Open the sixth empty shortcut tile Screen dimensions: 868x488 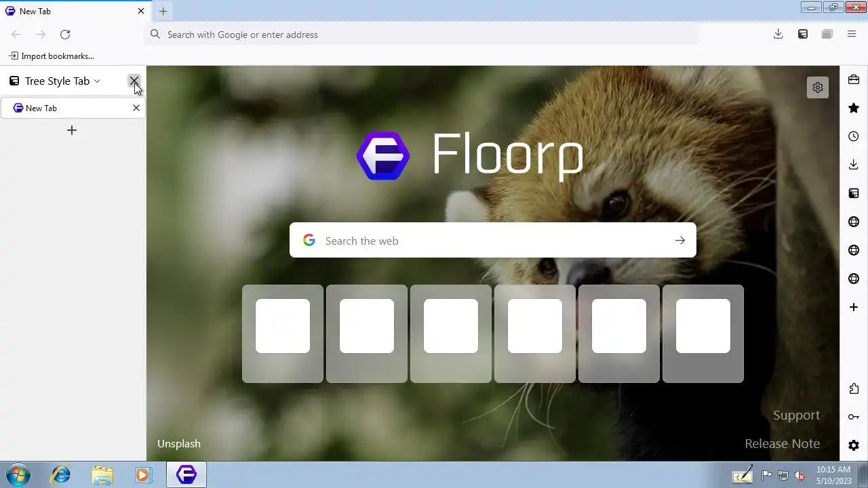[703, 333]
